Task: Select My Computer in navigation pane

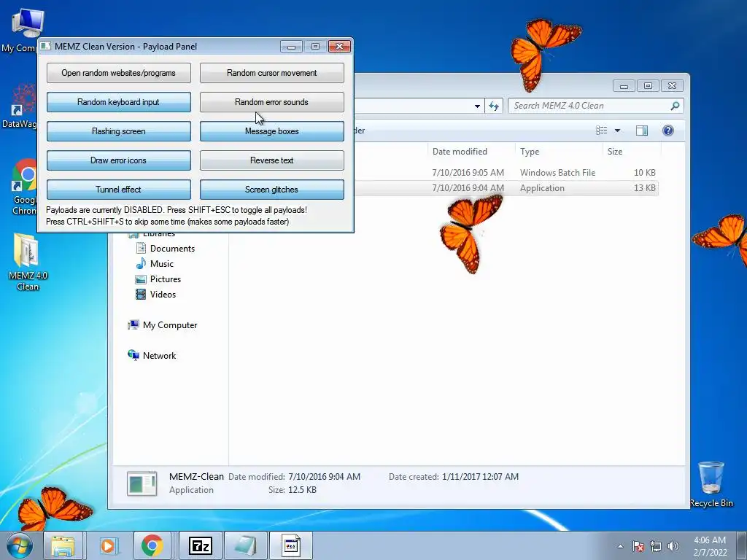Action: tap(163, 324)
